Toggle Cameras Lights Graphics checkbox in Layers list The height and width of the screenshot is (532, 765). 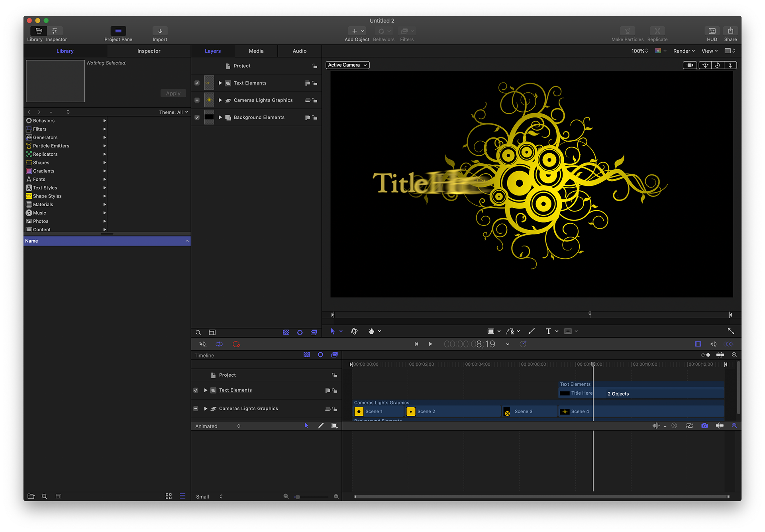point(197,100)
